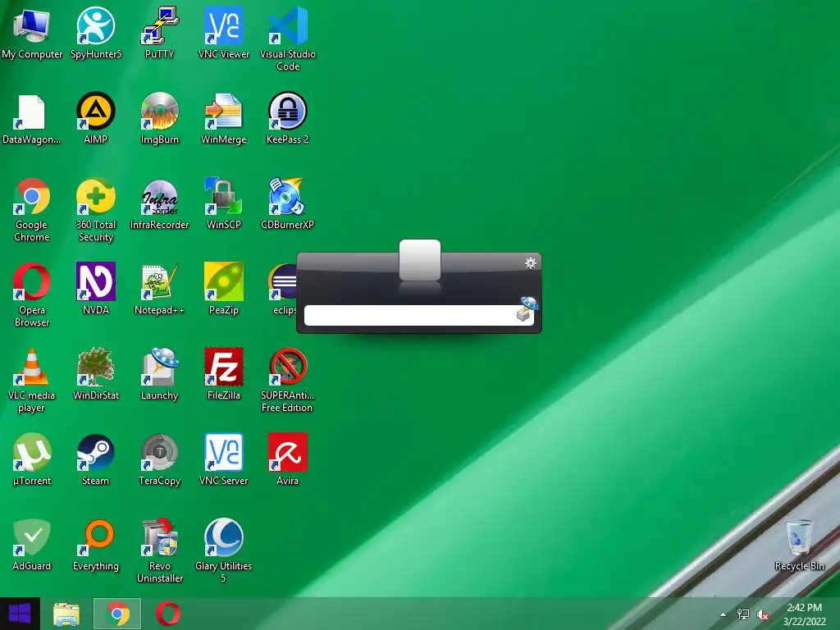The width and height of the screenshot is (840, 630).
Task: Click the Launchy result icon placeholder box
Action: click(x=420, y=260)
